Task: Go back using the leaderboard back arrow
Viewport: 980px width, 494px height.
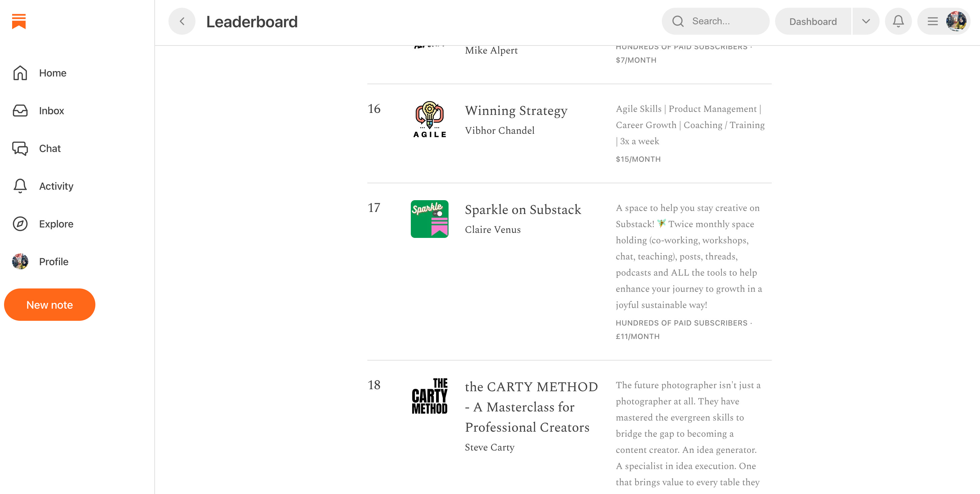Action: tap(182, 21)
